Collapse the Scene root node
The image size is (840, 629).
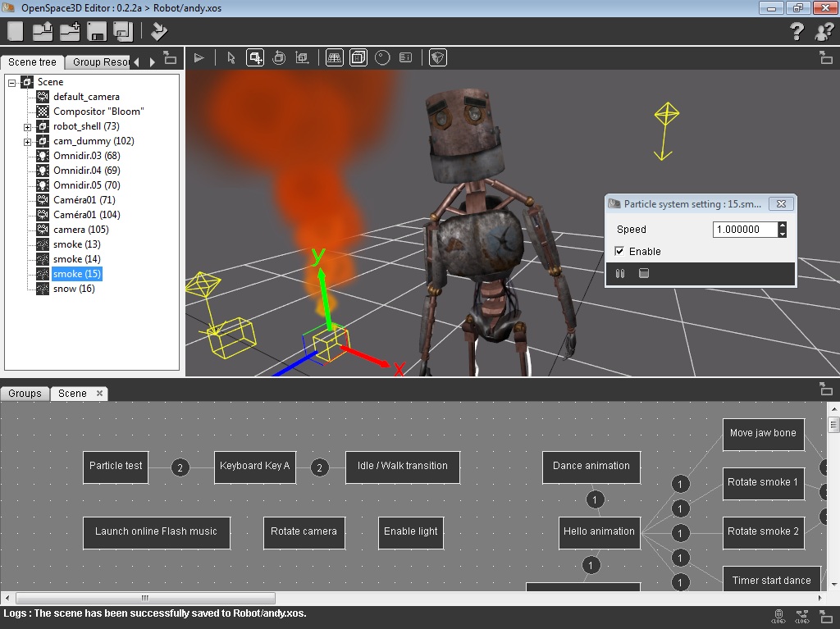click(12, 83)
